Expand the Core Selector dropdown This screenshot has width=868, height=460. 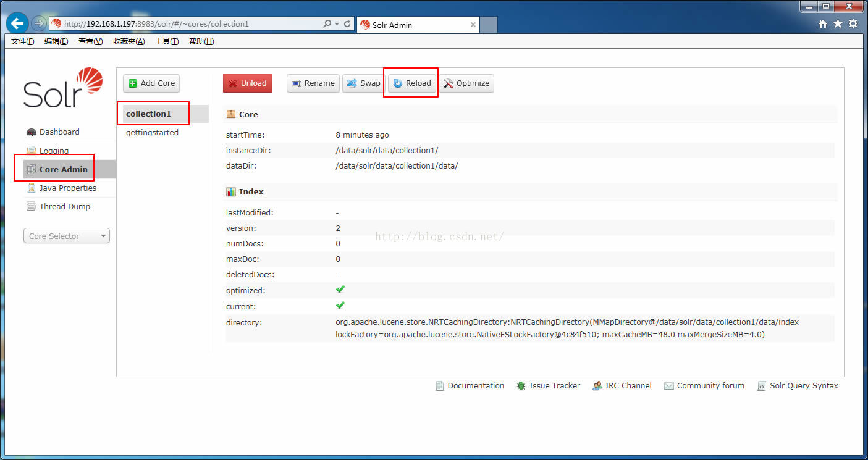[x=67, y=236]
